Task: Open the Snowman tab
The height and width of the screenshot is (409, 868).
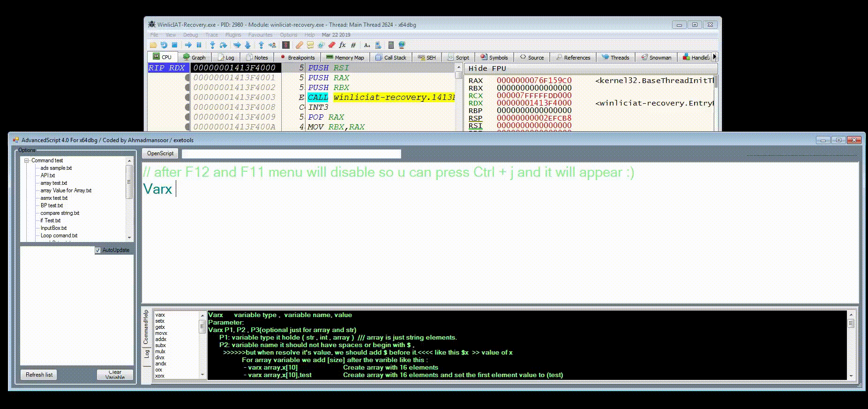Action: click(656, 57)
